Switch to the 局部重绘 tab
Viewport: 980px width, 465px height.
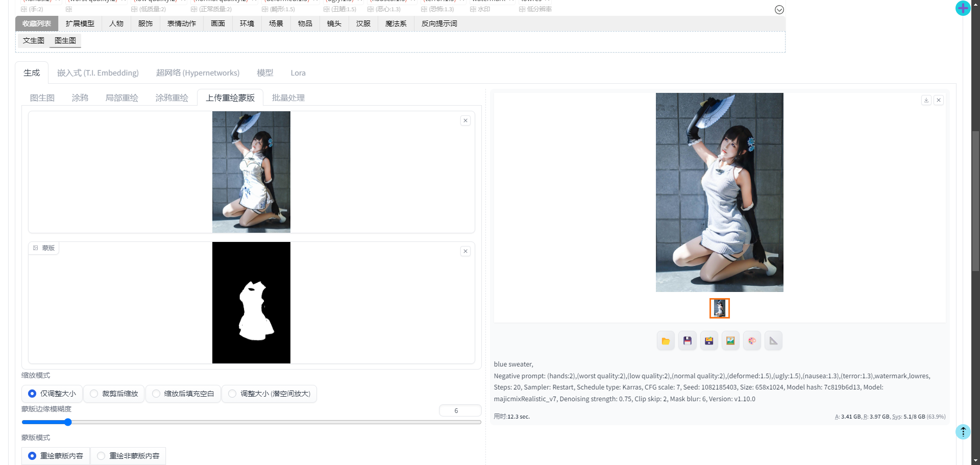(121, 97)
